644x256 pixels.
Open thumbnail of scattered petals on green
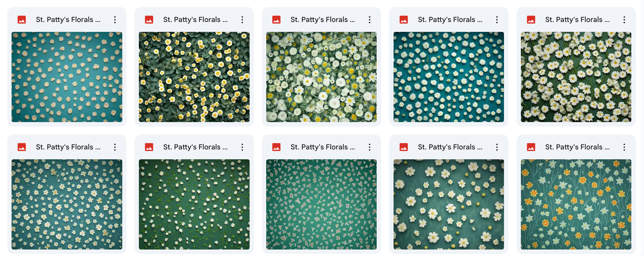pyautogui.click(x=194, y=204)
